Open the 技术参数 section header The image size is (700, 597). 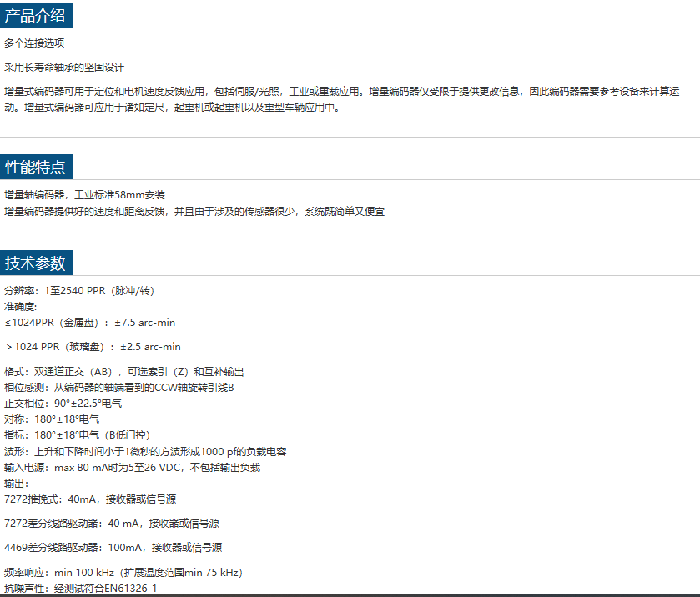pyautogui.click(x=37, y=263)
